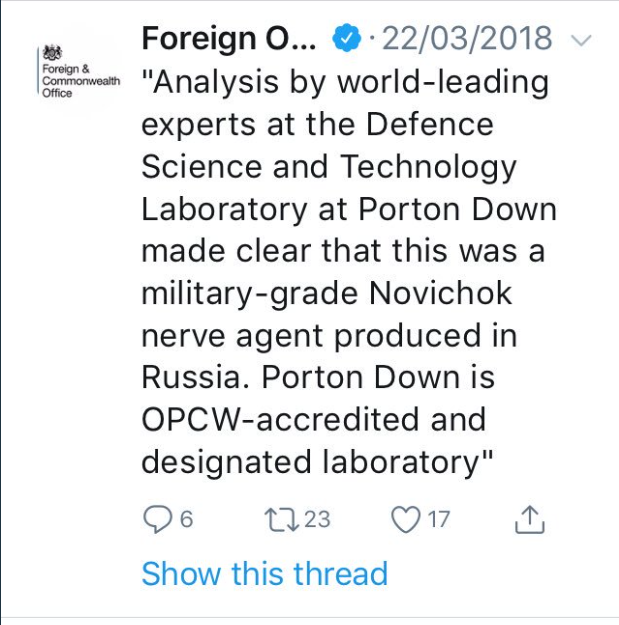Click the like count of 17
619x625 pixels.
(438, 519)
